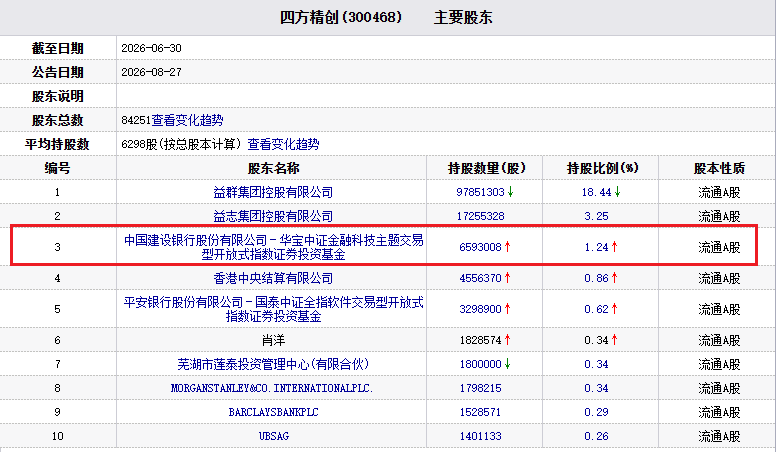Viewport: 778px width, 452px height.
Task: Click green down arrow next to 97851303
Action: click(510, 192)
